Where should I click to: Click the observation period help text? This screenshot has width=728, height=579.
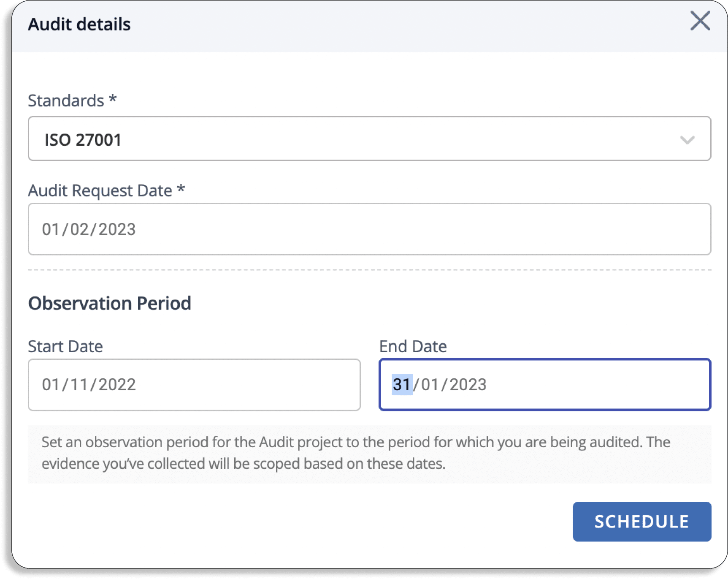coord(355,453)
